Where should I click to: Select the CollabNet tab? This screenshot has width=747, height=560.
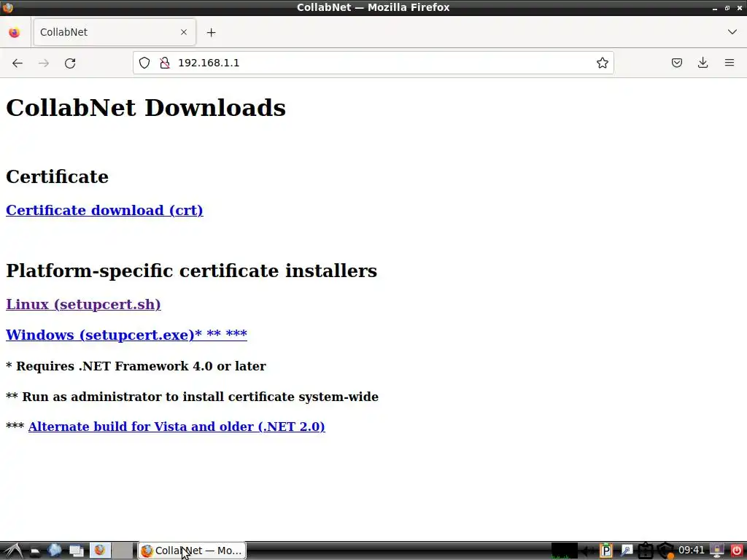(x=115, y=32)
